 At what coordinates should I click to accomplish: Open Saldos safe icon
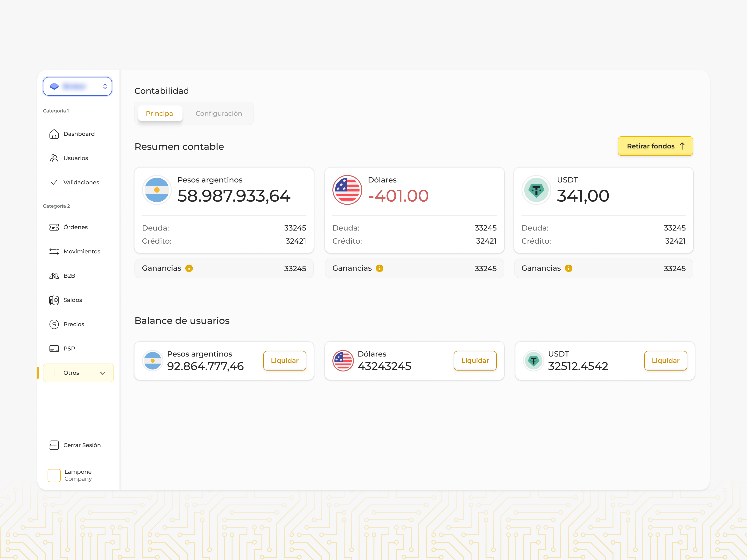[54, 300]
